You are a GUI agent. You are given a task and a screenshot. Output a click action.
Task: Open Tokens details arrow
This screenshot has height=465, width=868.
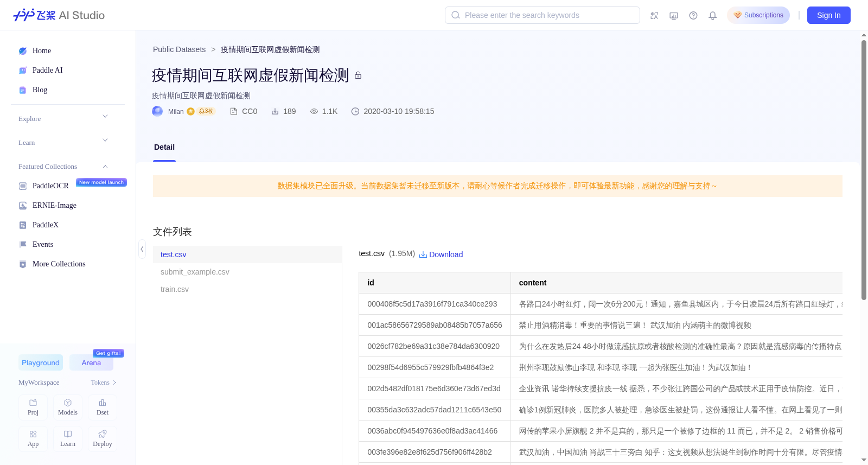pos(114,383)
